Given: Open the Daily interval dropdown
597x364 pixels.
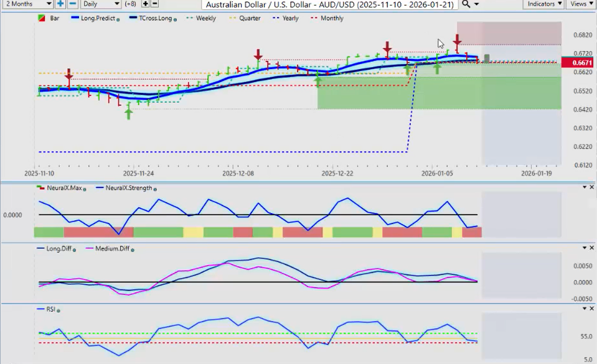Looking at the screenshot, I should 100,4.
